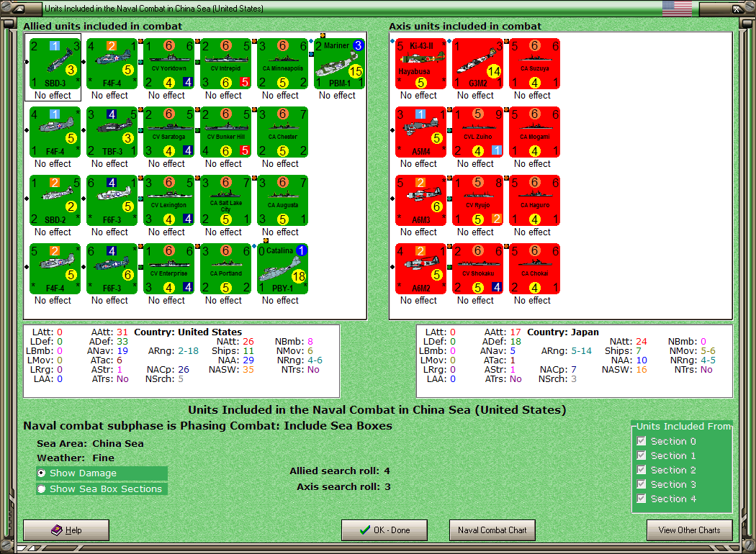Click the CV Enterprise carrier counter

(x=168, y=269)
